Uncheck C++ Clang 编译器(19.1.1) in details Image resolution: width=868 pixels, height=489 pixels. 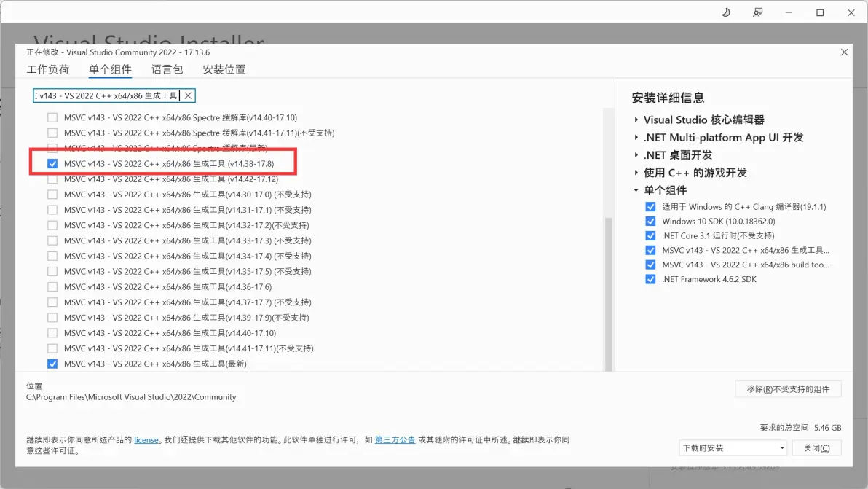650,206
